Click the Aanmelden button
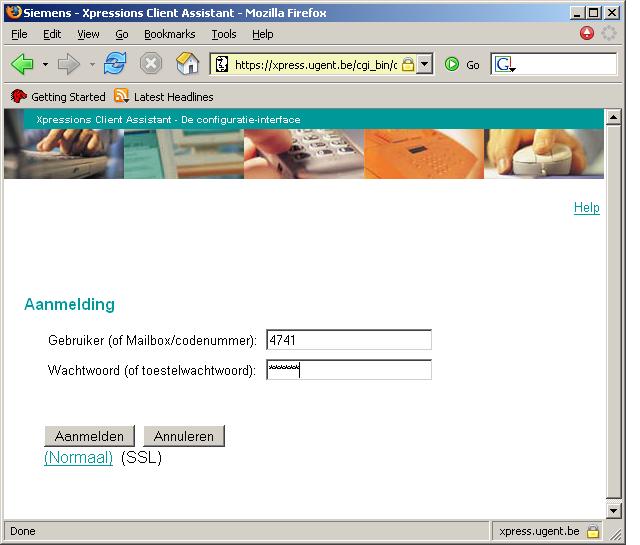Screen dimensions: 640x545 tap(89, 436)
